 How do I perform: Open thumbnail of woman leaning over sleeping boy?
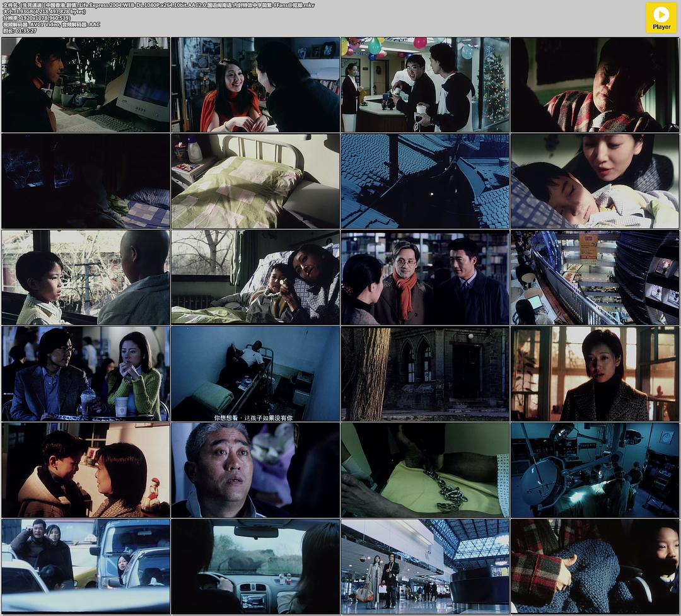coord(595,181)
